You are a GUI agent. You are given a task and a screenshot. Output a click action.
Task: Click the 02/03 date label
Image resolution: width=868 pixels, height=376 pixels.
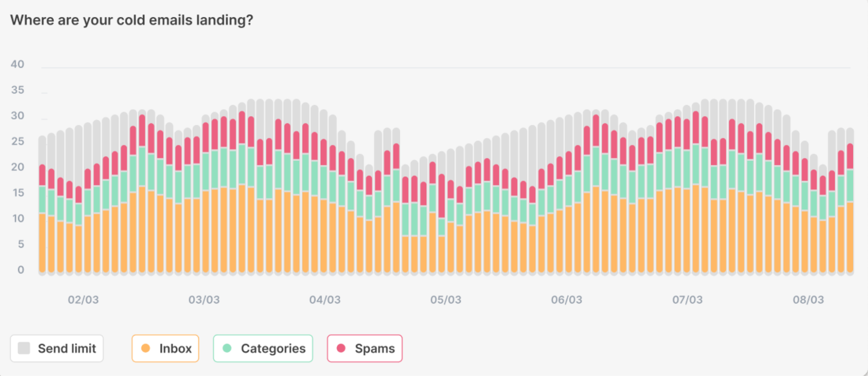click(x=84, y=299)
